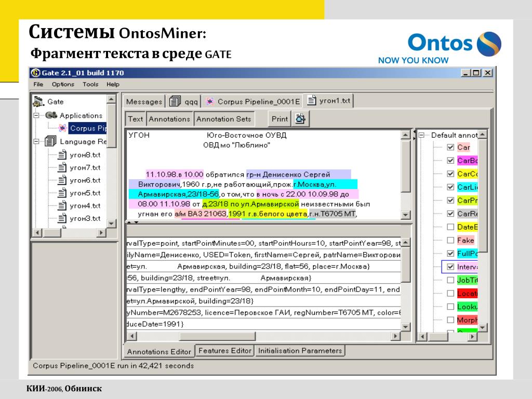Screen dimensions: 532x399
Task: Collapse the Applications tree node
Action: (x=36, y=115)
